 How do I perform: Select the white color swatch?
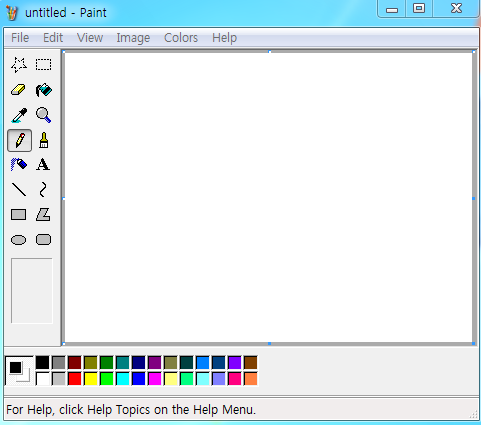[43, 379]
